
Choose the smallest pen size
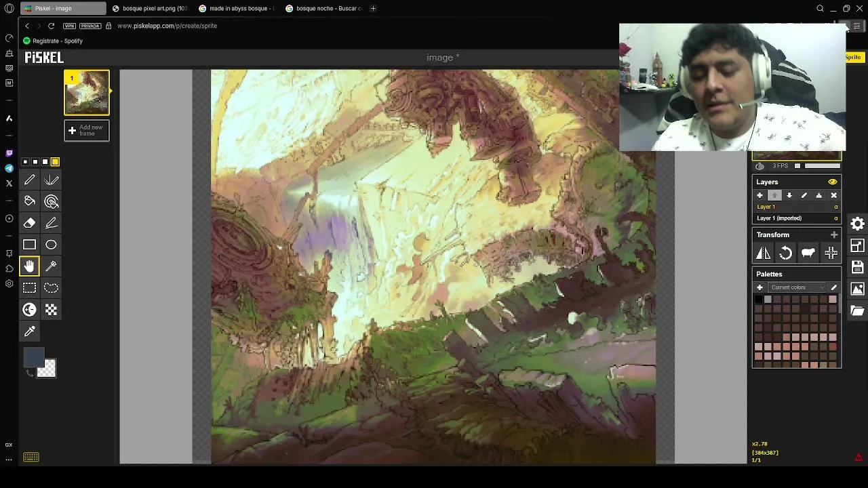tap(25, 162)
